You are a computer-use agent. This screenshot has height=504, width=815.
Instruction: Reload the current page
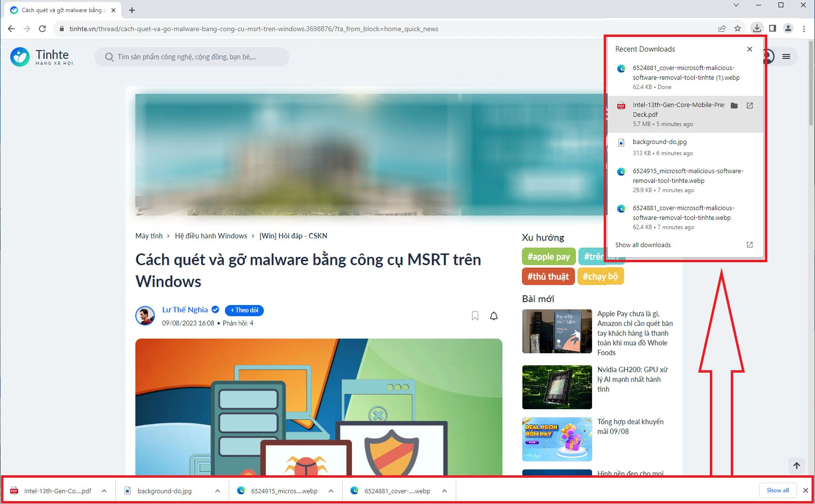click(42, 29)
